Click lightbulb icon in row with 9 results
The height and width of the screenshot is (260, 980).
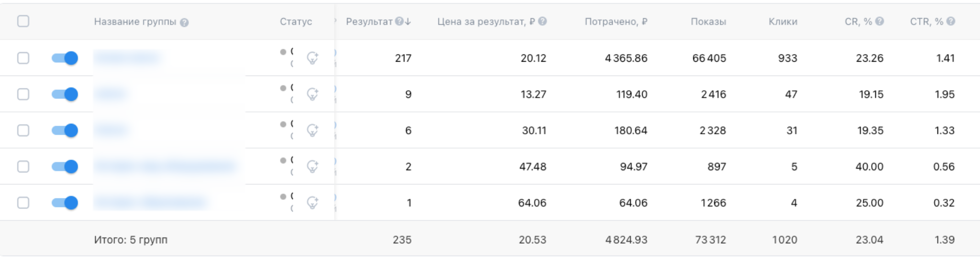coord(312,94)
